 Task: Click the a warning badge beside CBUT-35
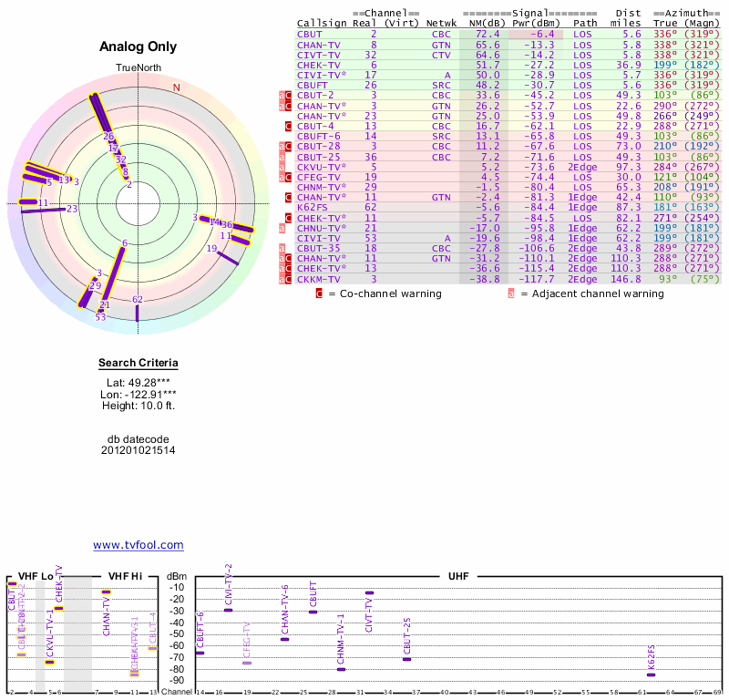point(282,248)
